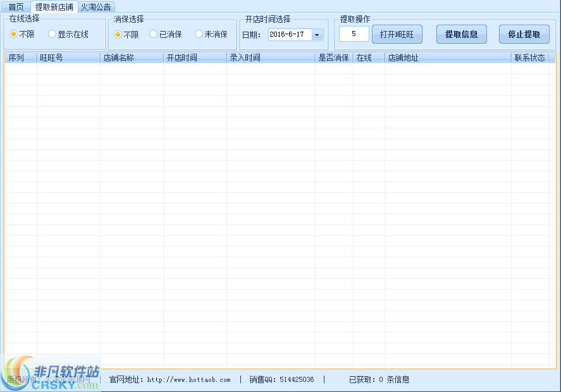
Task: Click the 店铺名称 column header
Action: [x=132, y=58]
